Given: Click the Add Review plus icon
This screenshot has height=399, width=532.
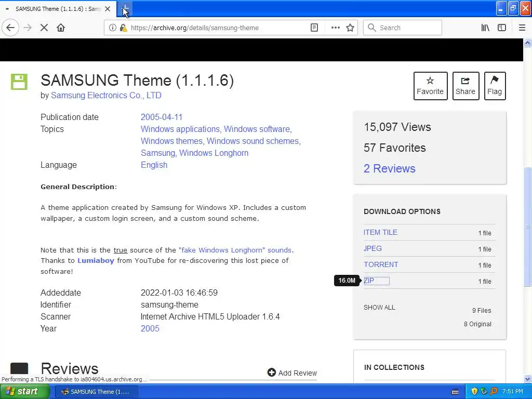Looking at the screenshot, I should click(x=271, y=373).
